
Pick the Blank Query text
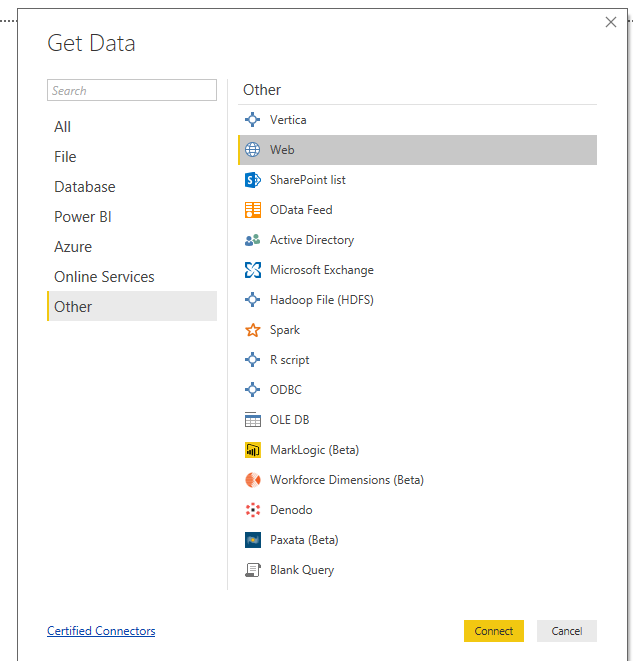(x=302, y=570)
